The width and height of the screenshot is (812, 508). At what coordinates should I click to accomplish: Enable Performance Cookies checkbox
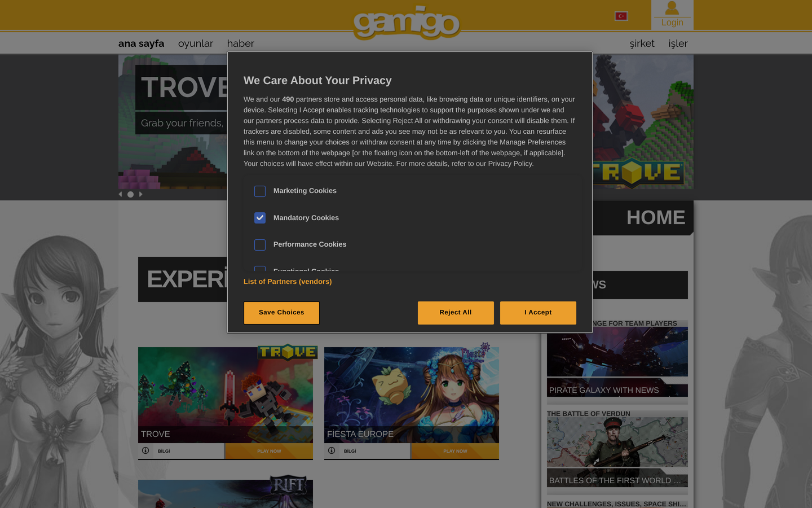tap(260, 245)
